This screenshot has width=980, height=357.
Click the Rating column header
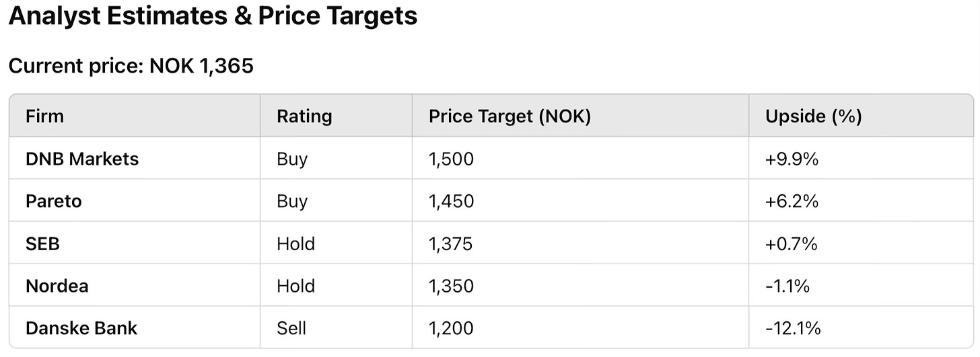point(304,116)
